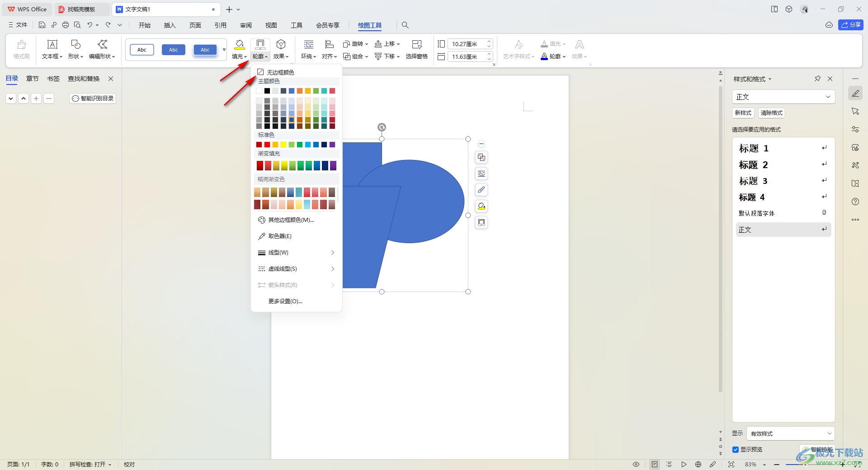
Task: Open the Insert (插入) ribbon tab
Action: coord(170,25)
